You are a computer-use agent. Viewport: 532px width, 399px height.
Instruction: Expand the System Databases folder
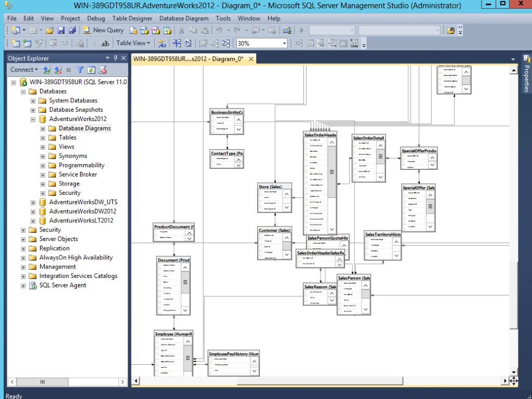click(33, 101)
